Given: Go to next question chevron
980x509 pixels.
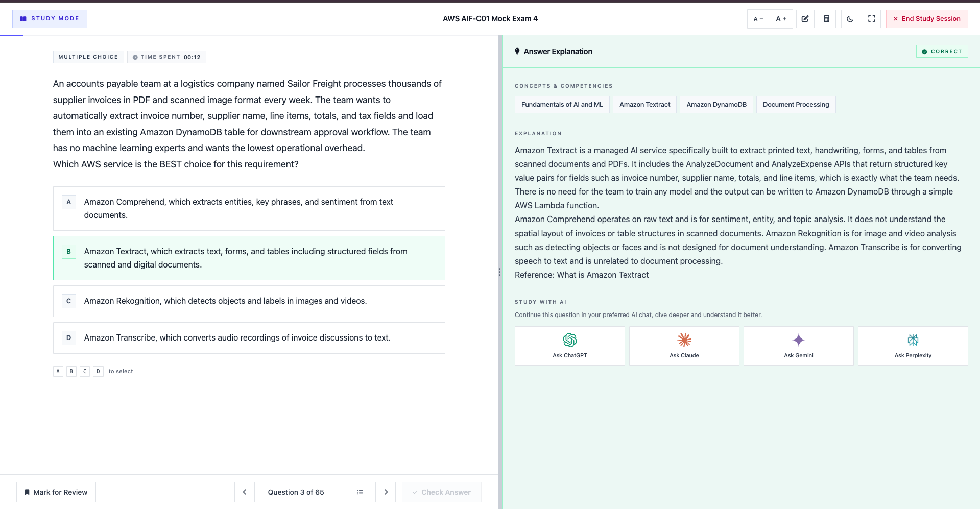Looking at the screenshot, I should 386,492.
